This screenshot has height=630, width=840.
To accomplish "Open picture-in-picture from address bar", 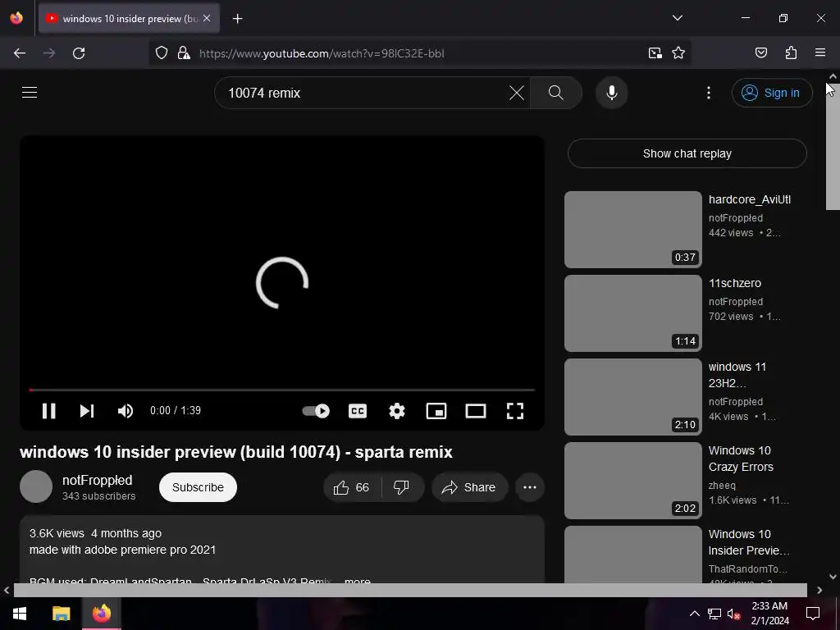I will click(655, 53).
